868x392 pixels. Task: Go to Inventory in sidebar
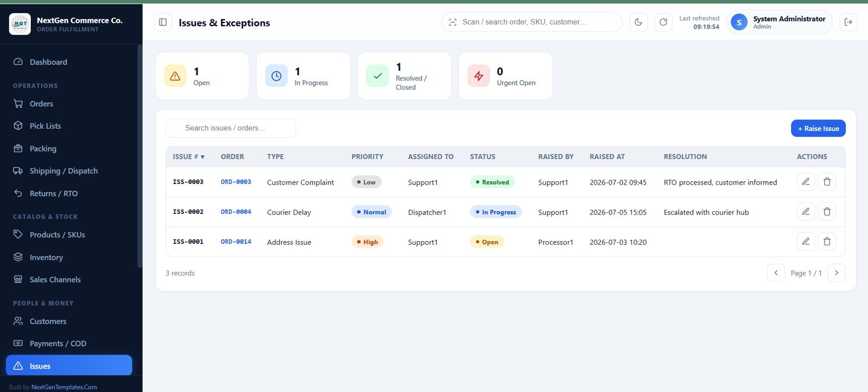[x=69, y=257]
